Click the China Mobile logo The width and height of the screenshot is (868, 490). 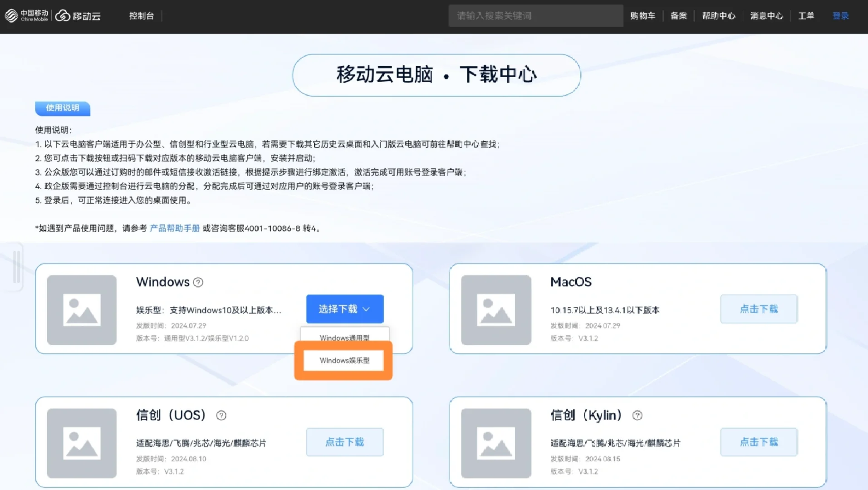(25, 15)
